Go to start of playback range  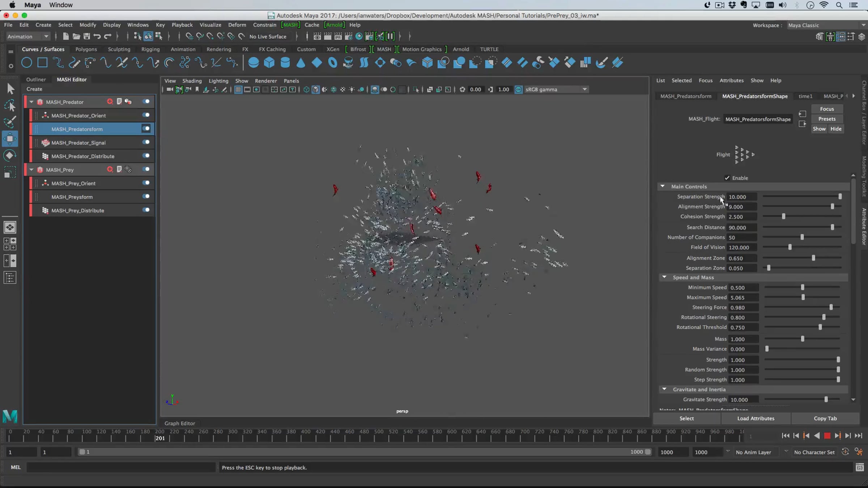(786, 436)
